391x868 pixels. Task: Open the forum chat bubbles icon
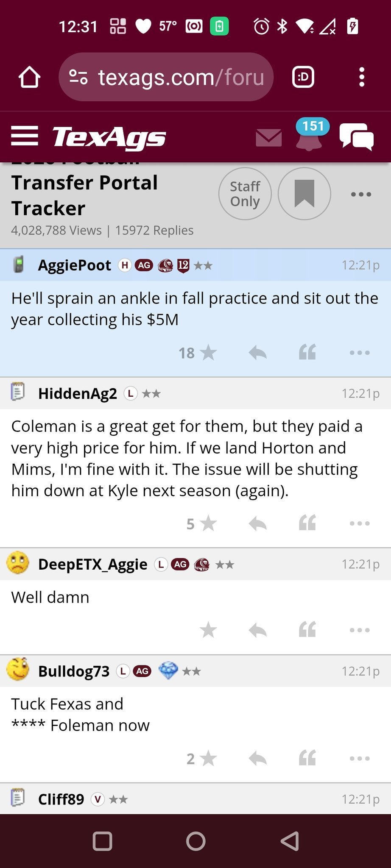(x=356, y=137)
